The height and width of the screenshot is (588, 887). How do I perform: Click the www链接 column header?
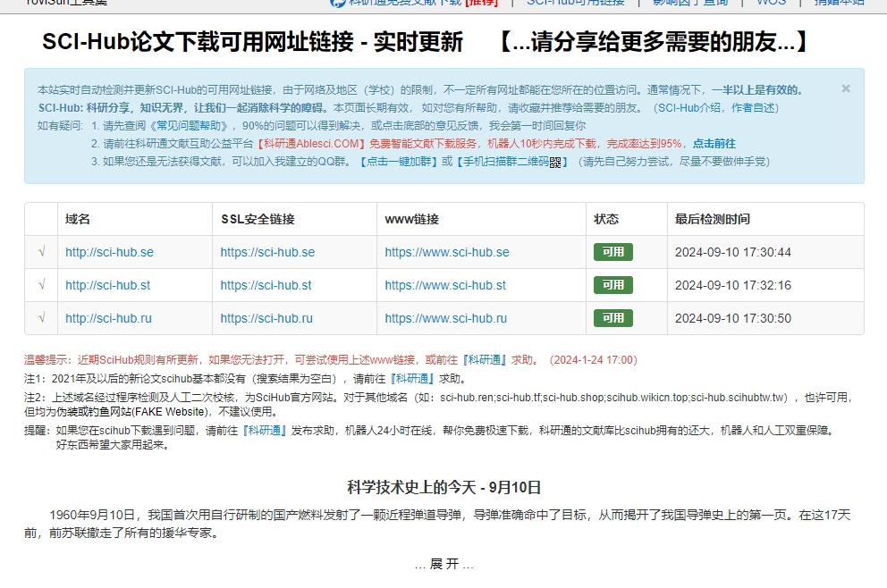[x=412, y=219]
